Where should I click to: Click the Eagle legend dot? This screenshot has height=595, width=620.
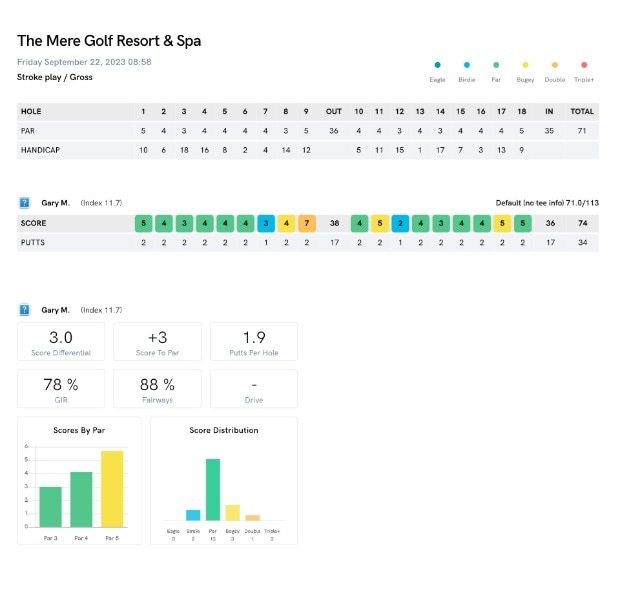pos(437,65)
